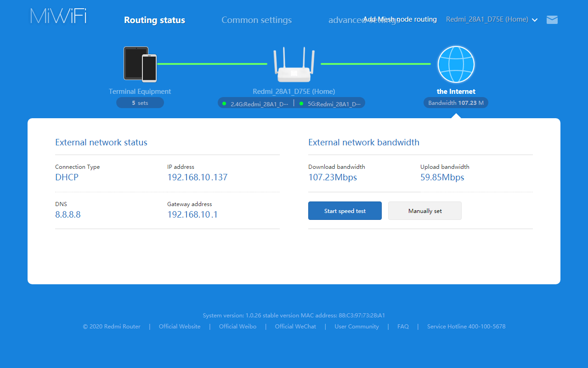Click the gateway address 192.168.10.1
The image size is (588, 368).
point(192,214)
